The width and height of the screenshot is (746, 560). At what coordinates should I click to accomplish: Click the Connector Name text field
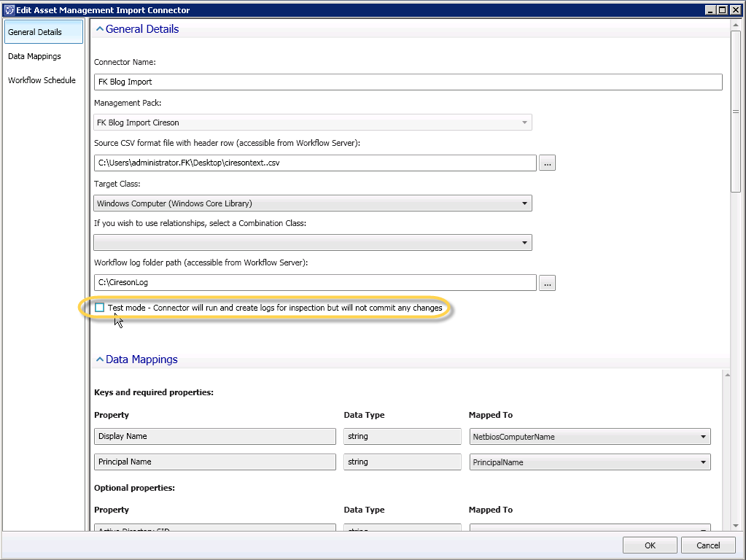pos(408,82)
